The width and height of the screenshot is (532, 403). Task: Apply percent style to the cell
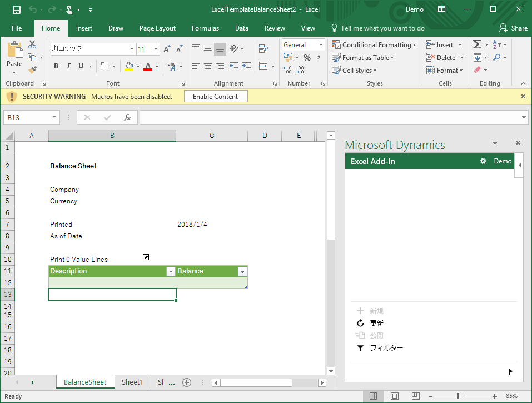(x=307, y=58)
